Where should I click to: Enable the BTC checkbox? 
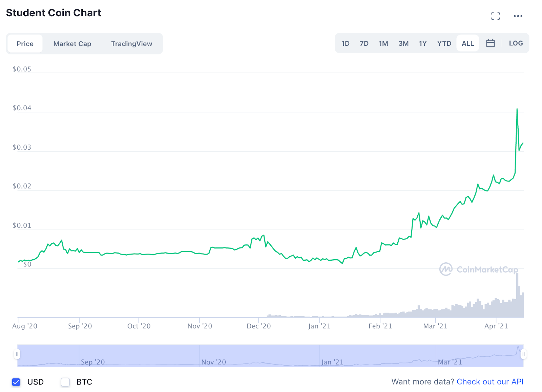click(65, 382)
